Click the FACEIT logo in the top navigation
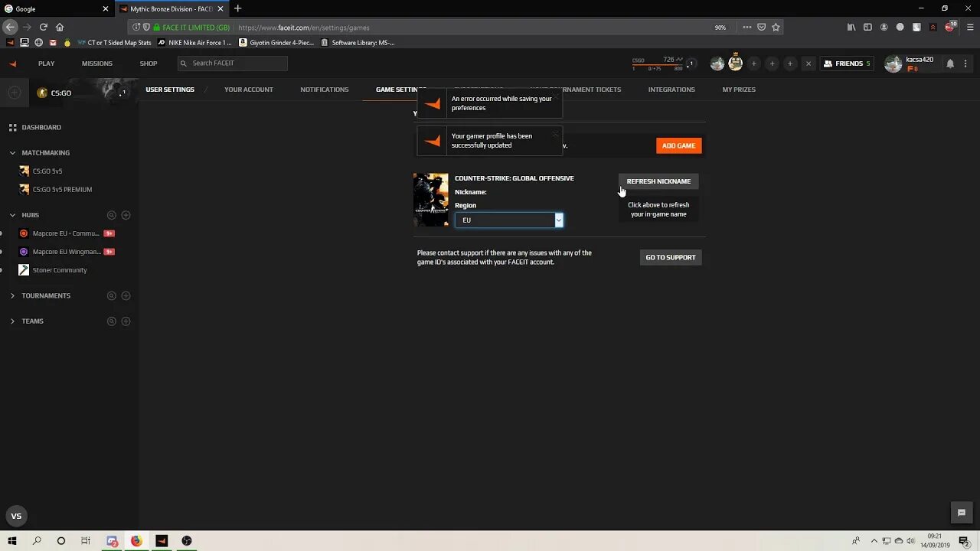 coord(13,64)
